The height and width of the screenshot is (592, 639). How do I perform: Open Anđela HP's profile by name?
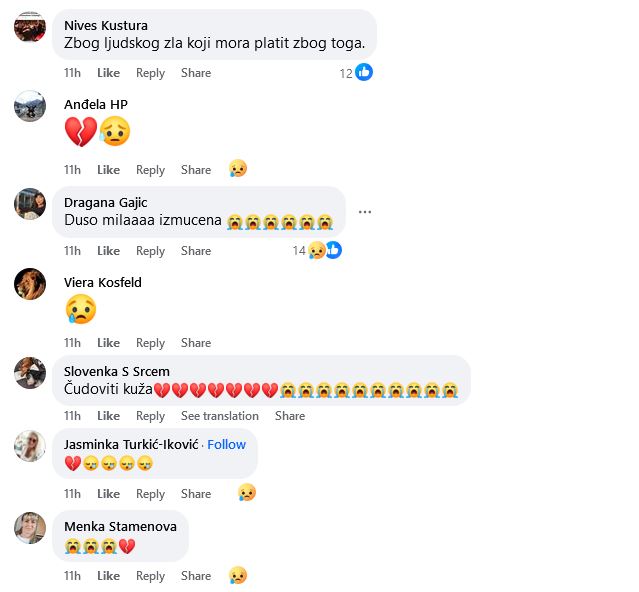click(x=96, y=105)
